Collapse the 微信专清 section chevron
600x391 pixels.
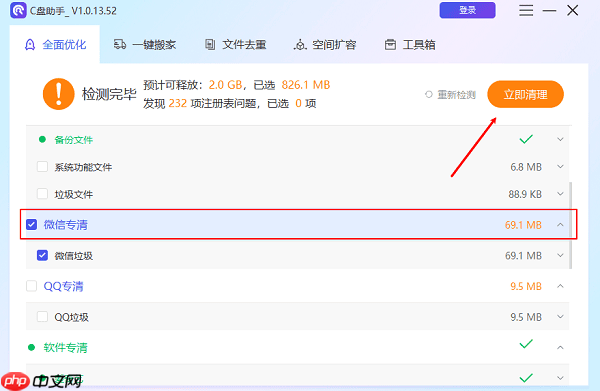(560, 225)
